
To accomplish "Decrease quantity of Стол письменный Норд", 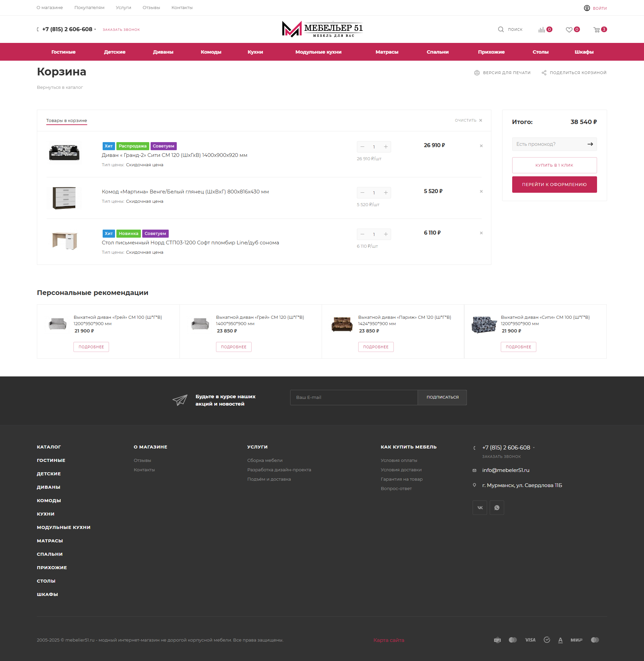I will coord(362,234).
